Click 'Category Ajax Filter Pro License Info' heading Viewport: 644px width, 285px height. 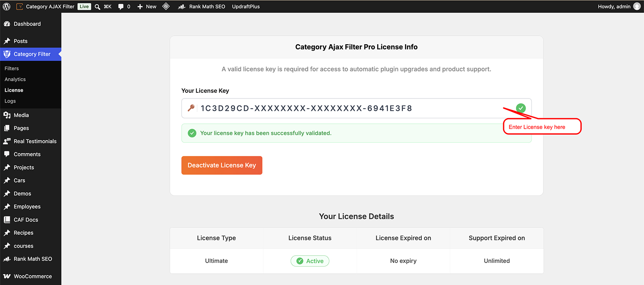coord(357,47)
